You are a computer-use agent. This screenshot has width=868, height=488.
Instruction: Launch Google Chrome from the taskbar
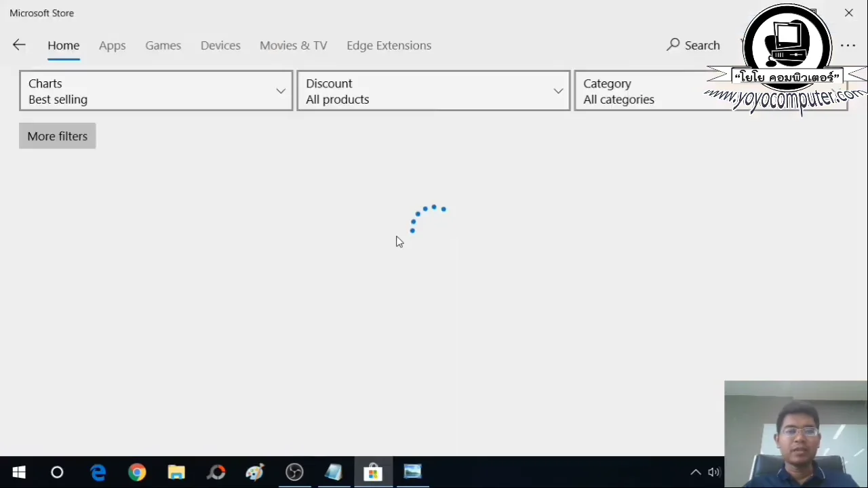pos(137,472)
